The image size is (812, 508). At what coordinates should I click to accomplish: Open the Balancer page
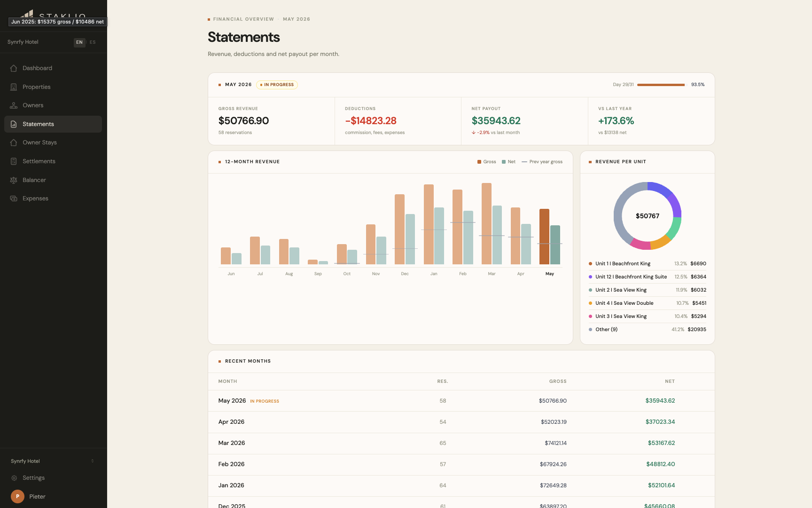click(53, 180)
